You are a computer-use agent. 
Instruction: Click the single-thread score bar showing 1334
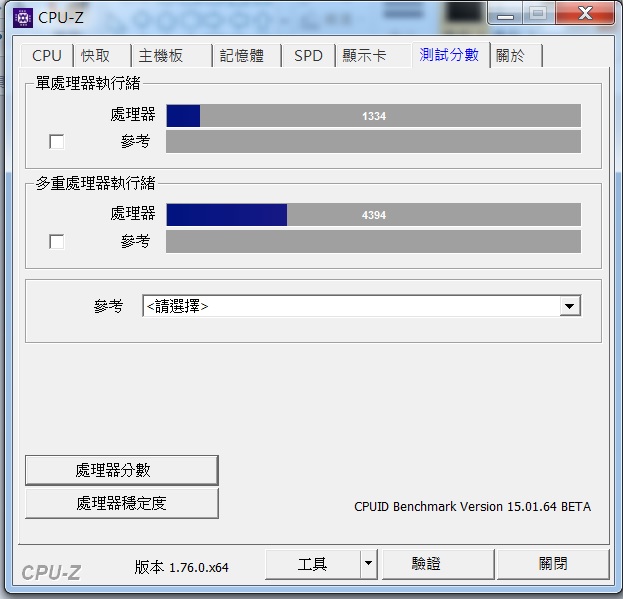coord(373,116)
